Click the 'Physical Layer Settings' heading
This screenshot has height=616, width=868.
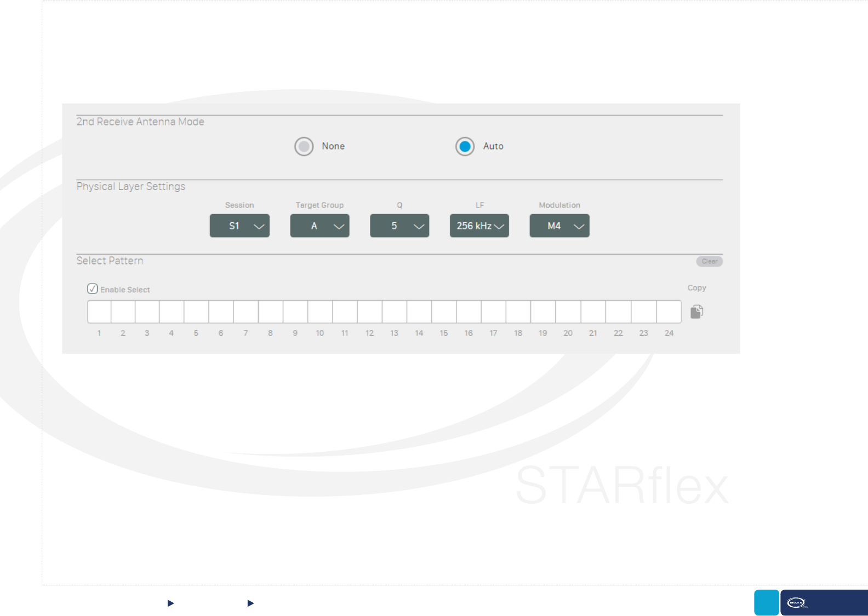[x=131, y=186]
